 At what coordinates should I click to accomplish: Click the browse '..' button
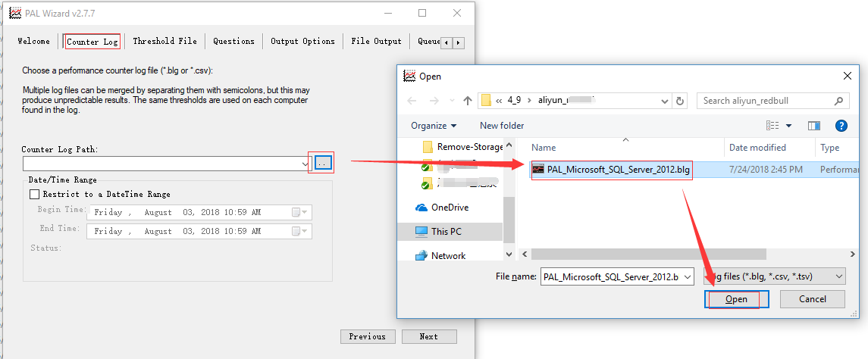point(323,163)
